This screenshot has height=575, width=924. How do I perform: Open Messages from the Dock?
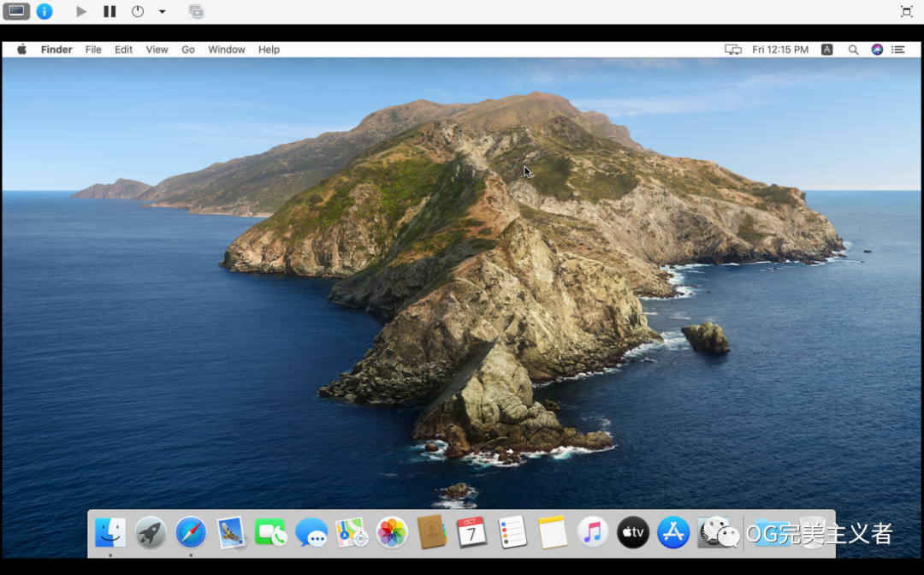pyautogui.click(x=311, y=532)
